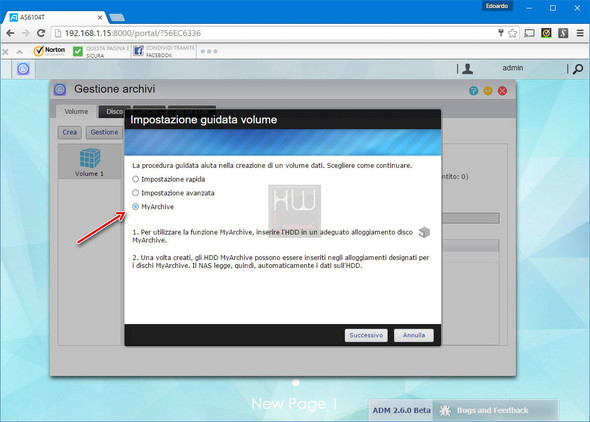Click the Bugs and Feedback link
The image size is (590, 422).
tap(492, 410)
